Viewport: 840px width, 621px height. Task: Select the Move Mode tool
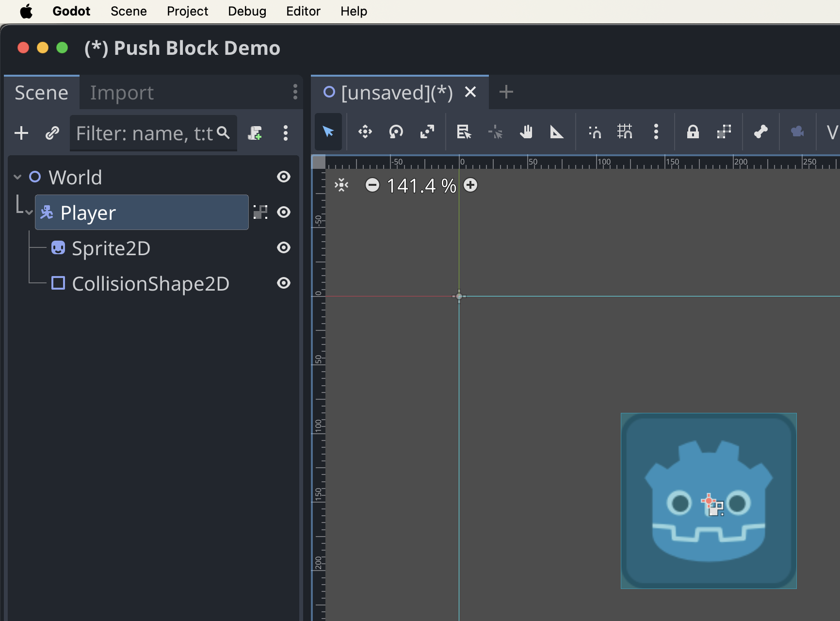365,131
